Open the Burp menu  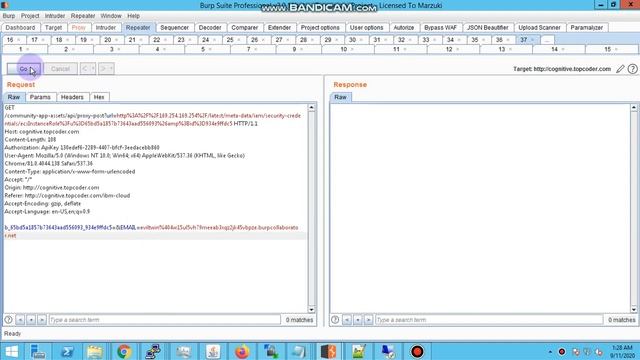[x=9, y=16]
